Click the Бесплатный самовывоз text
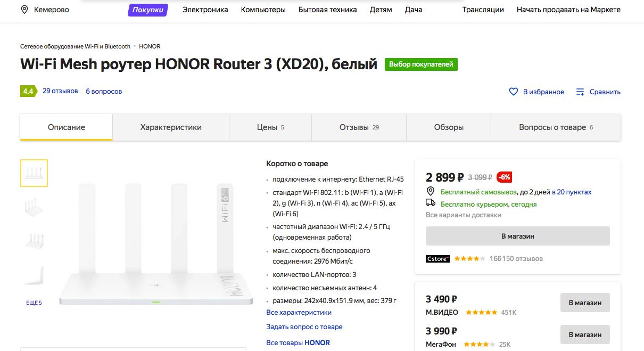This screenshot has width=644, height=351. click(479, 192)
